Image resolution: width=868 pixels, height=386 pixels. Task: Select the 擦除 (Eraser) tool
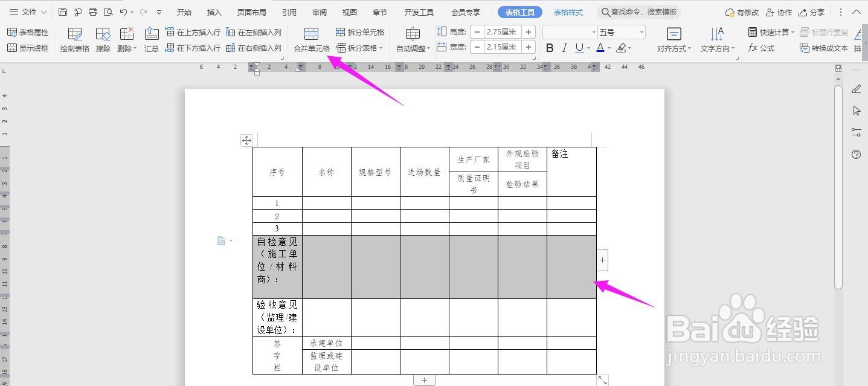coord(103,39)
